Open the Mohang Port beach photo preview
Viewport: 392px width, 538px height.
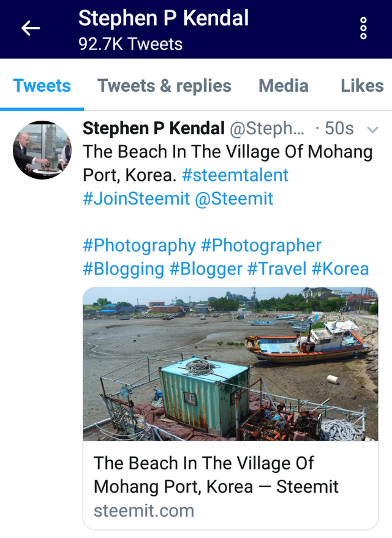[x=230, y=364]
